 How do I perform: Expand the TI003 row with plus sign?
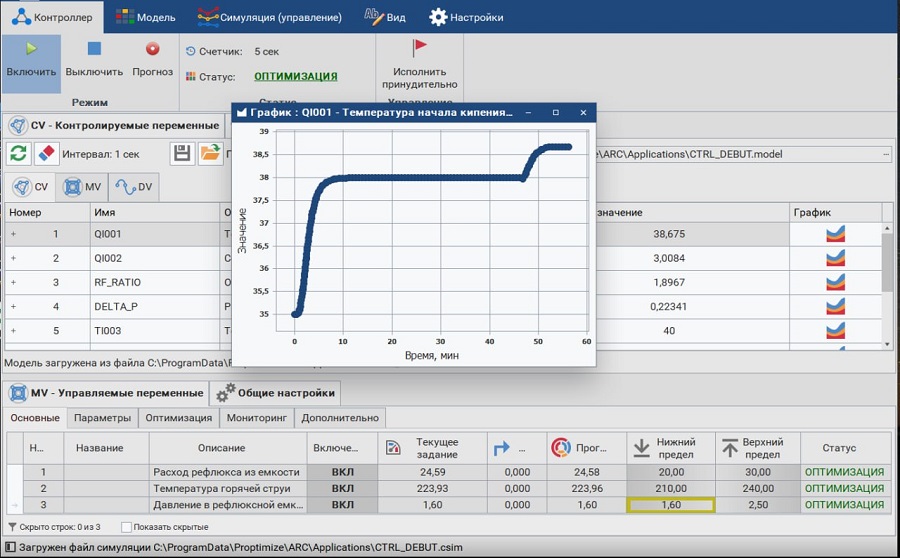coord(13,331)
